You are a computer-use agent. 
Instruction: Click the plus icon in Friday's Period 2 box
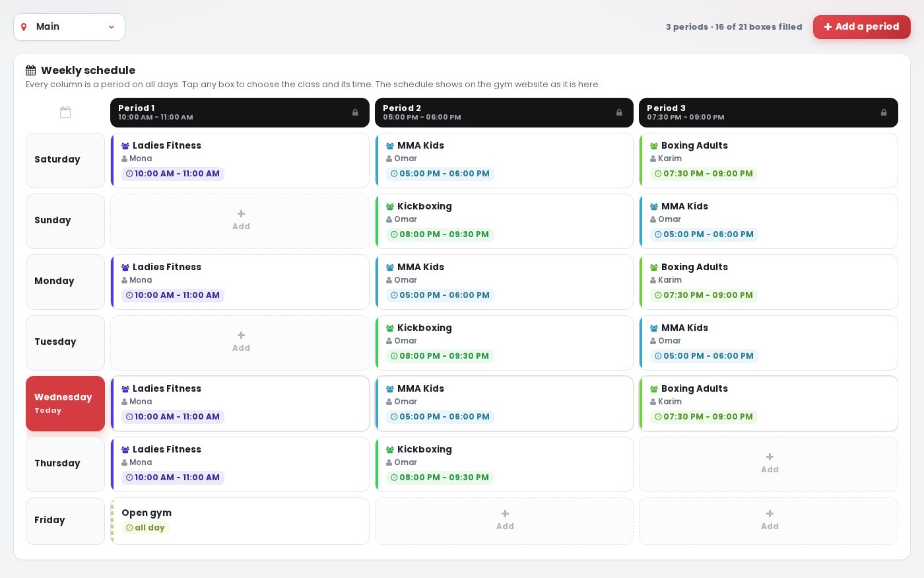505,513
